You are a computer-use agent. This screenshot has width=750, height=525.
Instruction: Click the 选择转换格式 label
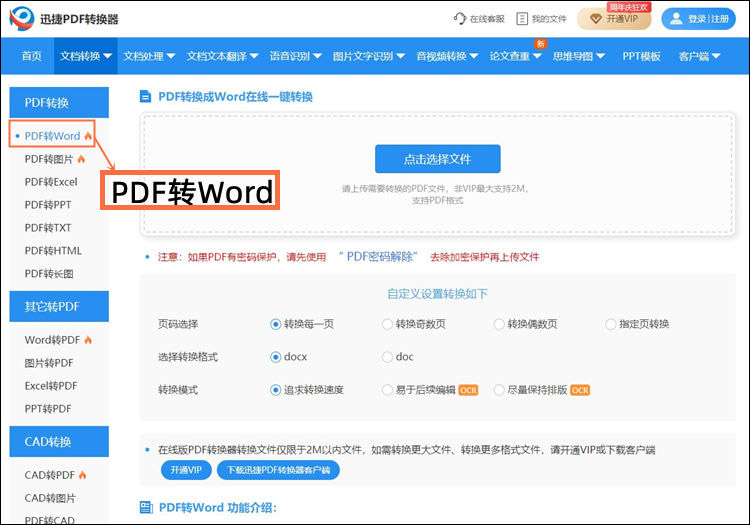(x=188, y=357)
